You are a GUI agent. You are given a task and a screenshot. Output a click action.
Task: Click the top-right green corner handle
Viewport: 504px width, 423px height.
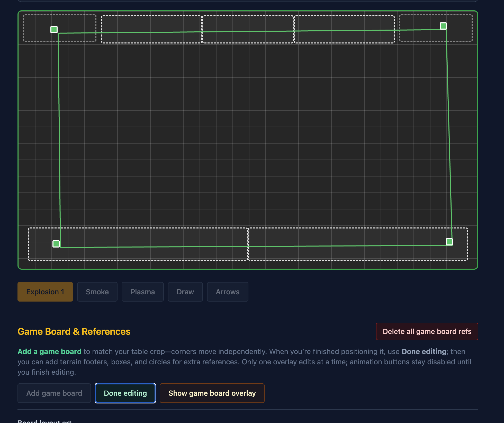(x=443, y=26)
